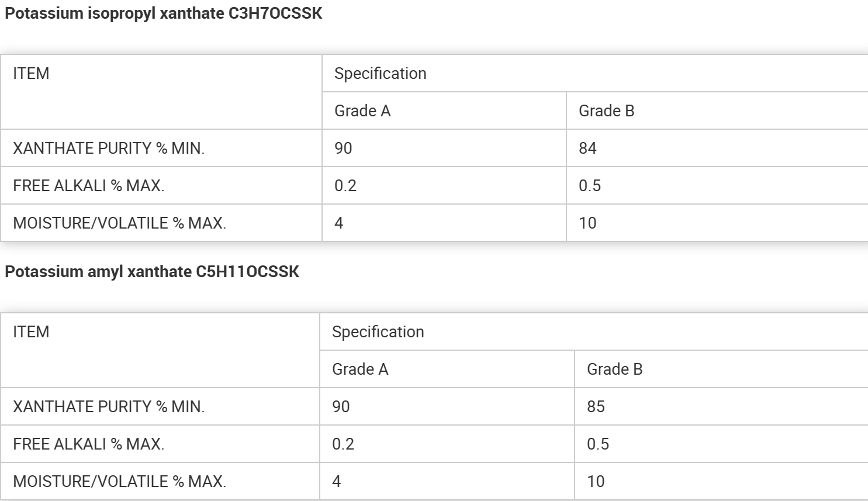
Task: Click the Potassium amyl xanthate C5H11OCSSK heading
Action: [x=152, y=272]
